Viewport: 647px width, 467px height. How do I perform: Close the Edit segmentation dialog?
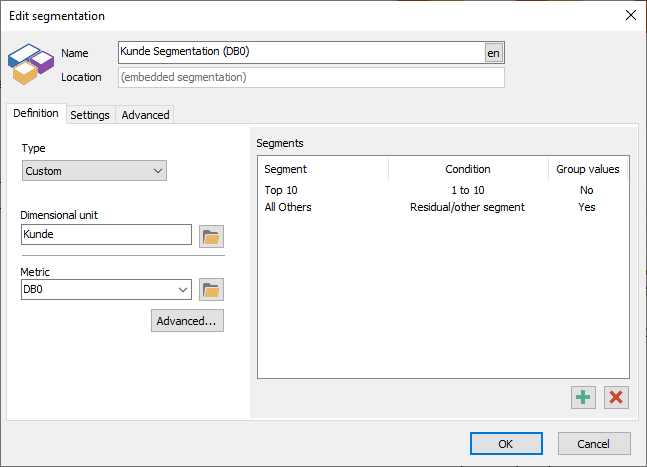coord(630,15)
